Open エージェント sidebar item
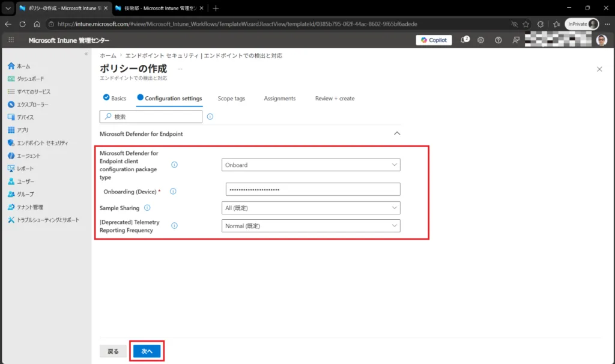615x364 pixels. (x=24, y=156)
